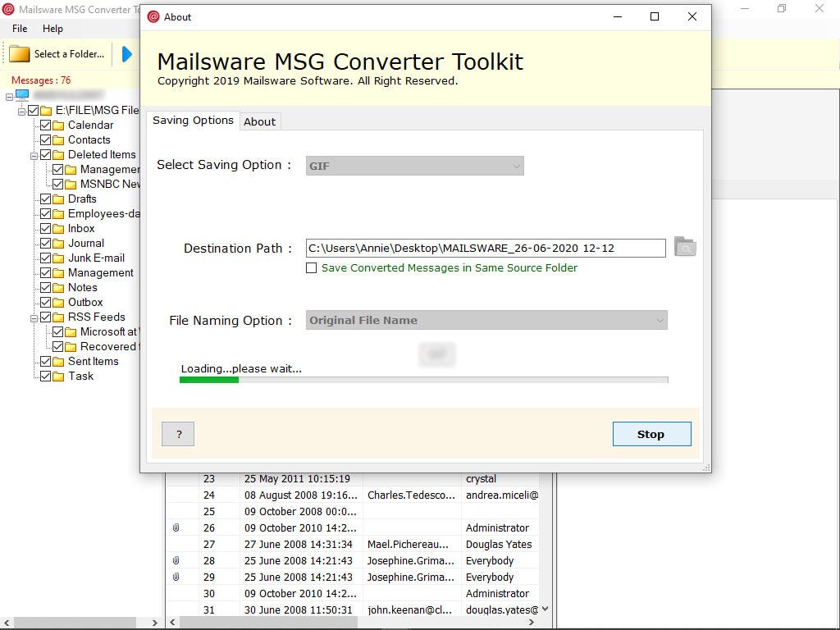Screen dimensions: 840x630
Task: Click the attachment paperclip icon on row 28
Action: [x=176, y=560]
